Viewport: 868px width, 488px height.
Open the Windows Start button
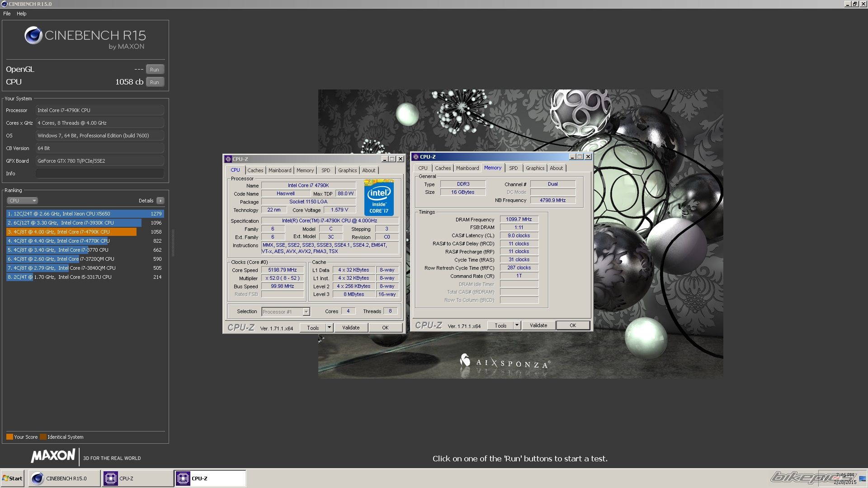(12, 479)
